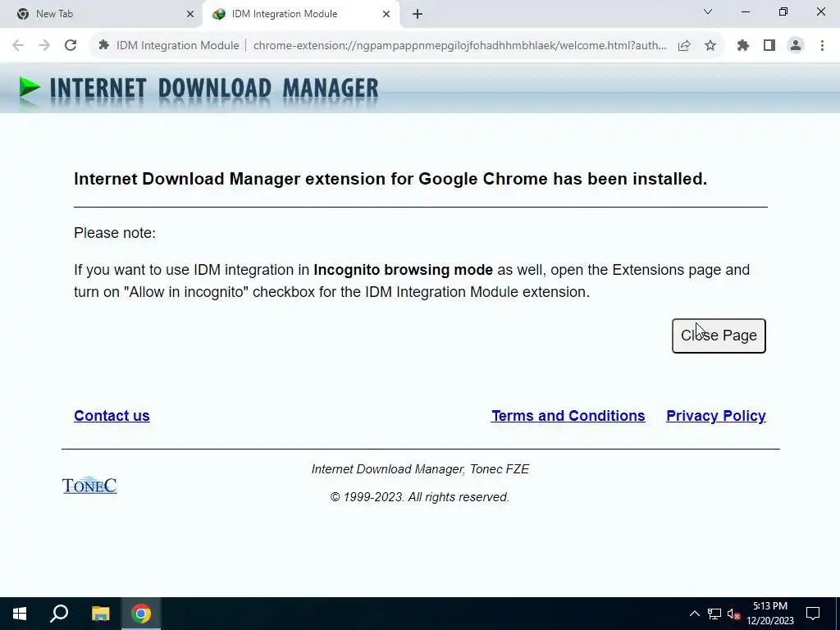Click the network status tray icon
The height and width of the screenshot is (630, 840).
pyautogui.click(x=714, y=614)
